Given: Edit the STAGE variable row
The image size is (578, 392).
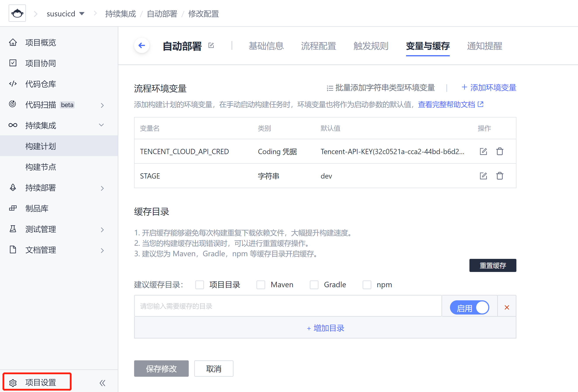Looking at the screenshot, I should click(483, 176).
